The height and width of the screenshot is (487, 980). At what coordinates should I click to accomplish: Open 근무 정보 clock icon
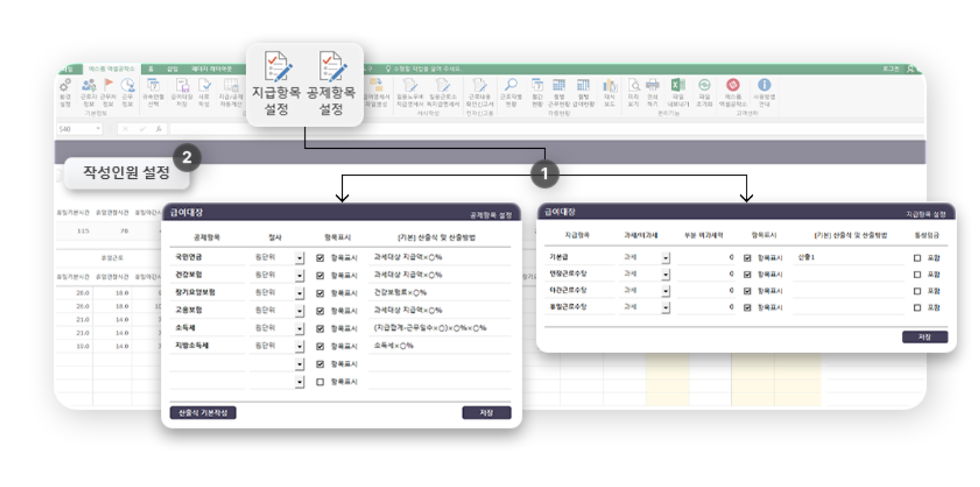pos(127,85)
